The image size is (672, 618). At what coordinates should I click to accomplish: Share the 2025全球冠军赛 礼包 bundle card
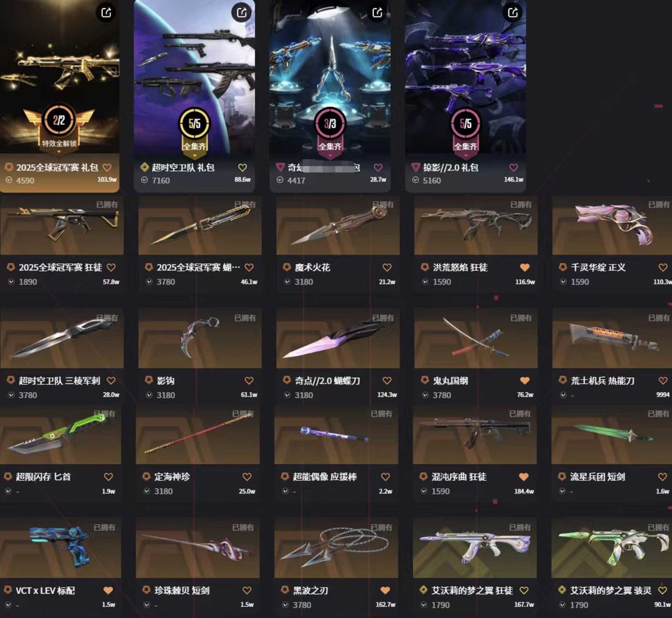click(x=106, y=12)
